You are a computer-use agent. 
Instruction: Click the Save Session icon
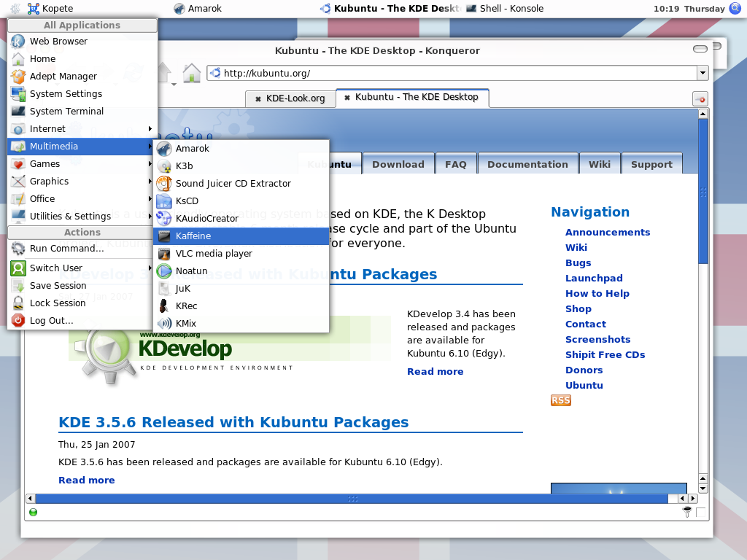click(18, 286)
